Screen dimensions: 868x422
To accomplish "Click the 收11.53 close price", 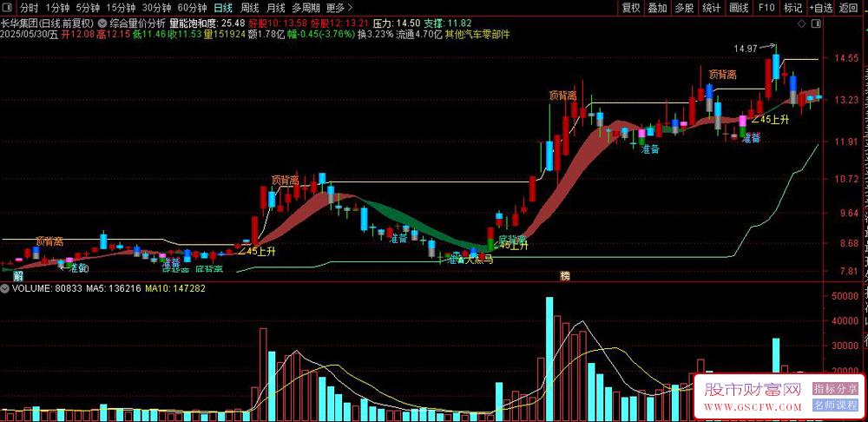I will click(x=185, y=34).
